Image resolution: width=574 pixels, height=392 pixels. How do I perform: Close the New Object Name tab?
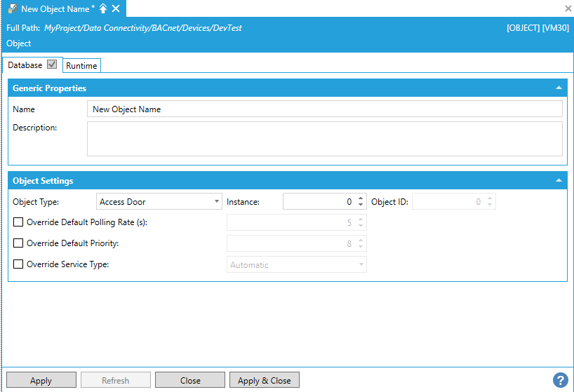click(116, 8)
